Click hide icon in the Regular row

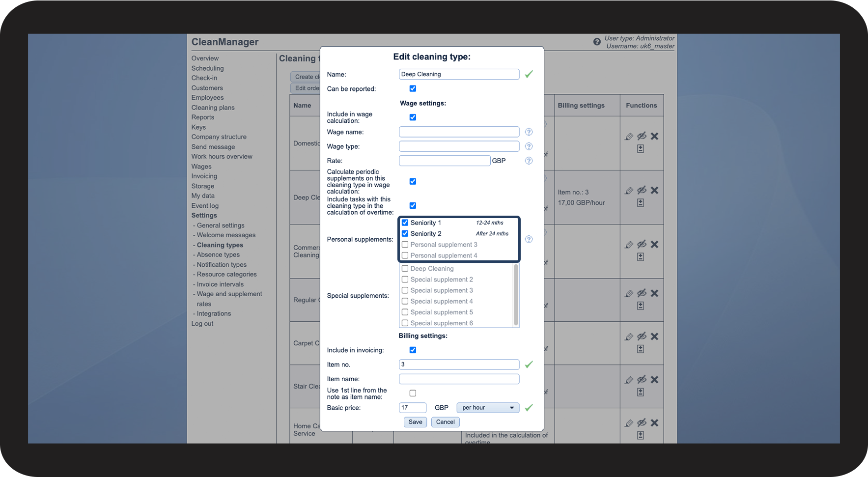(642, 293)
